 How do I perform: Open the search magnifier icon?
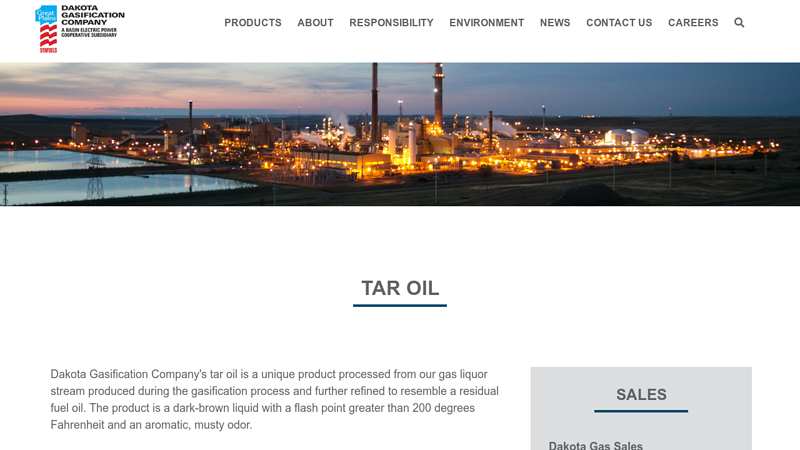click(739, 22)
